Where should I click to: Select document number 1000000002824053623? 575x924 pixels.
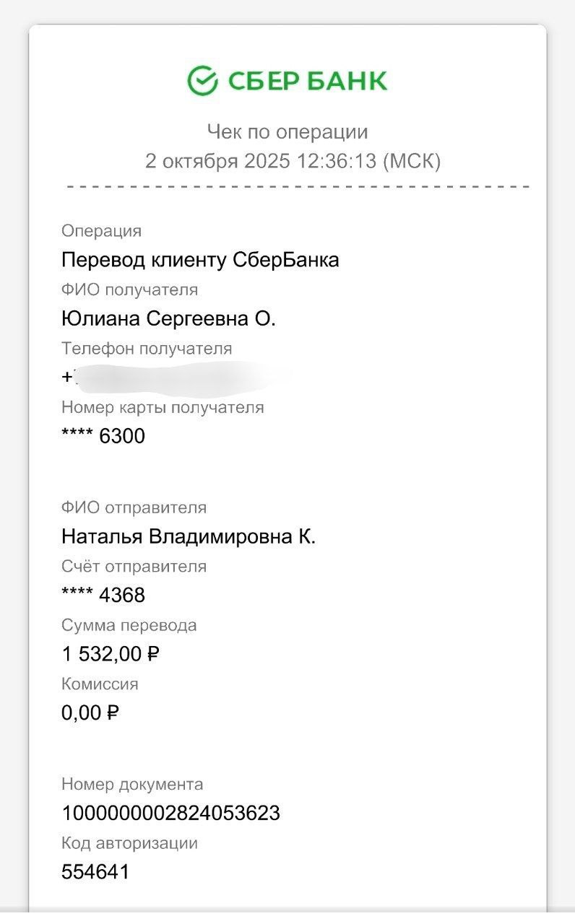coord(170,814)
